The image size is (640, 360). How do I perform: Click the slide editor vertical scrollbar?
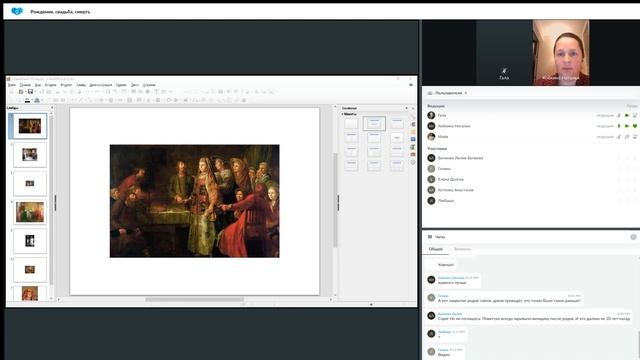(x=335, y=200)
